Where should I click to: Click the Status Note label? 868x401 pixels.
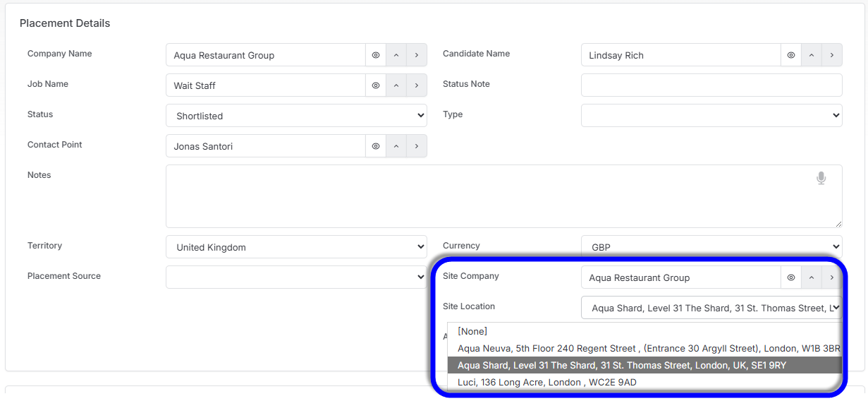point(466,84)
